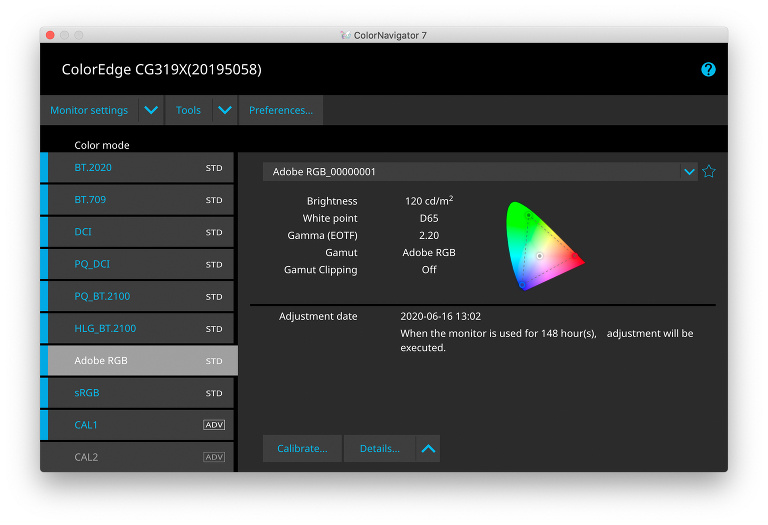Screen dimensions: 768x525
Task: Select BT.2020 color mode
Action: click(137, 168)
